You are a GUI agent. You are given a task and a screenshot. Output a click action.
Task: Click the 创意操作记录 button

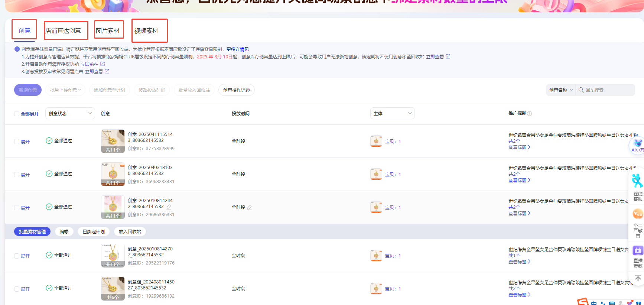(x=236, y=90)
